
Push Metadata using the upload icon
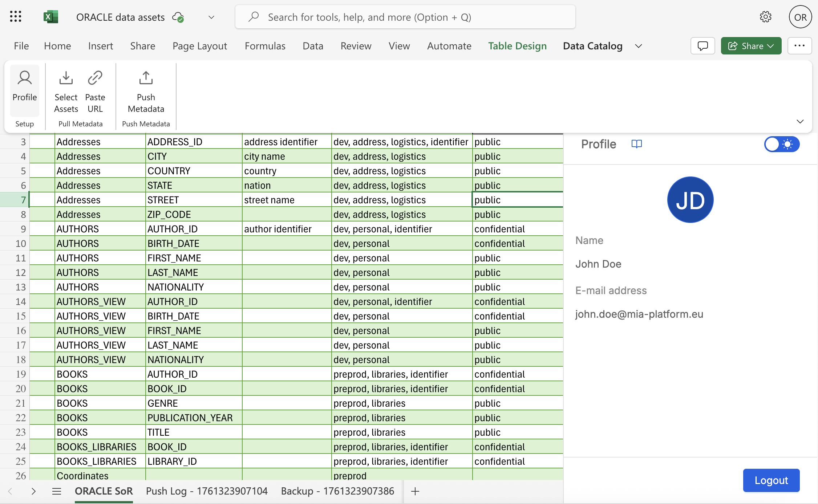pos(145,77)
